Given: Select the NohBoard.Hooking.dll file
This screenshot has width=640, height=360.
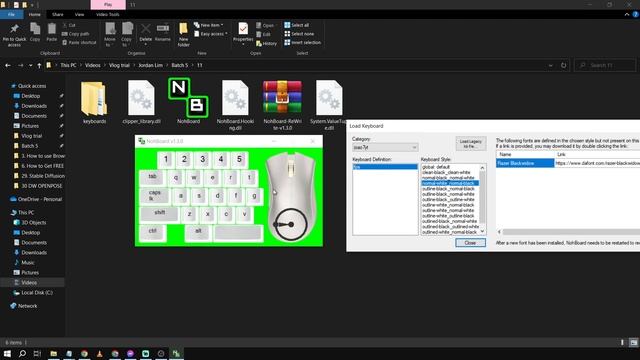Looking at the screenshot, I should [235, 105].
